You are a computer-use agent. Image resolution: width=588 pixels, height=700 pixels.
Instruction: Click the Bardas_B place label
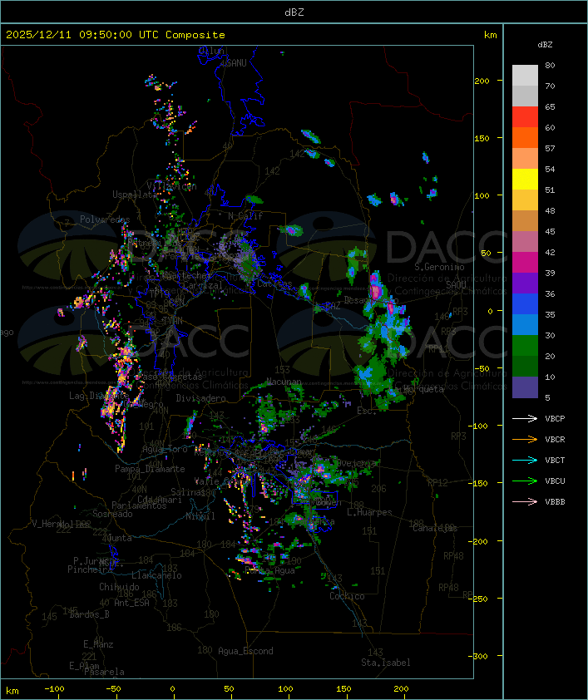[90, 614]
